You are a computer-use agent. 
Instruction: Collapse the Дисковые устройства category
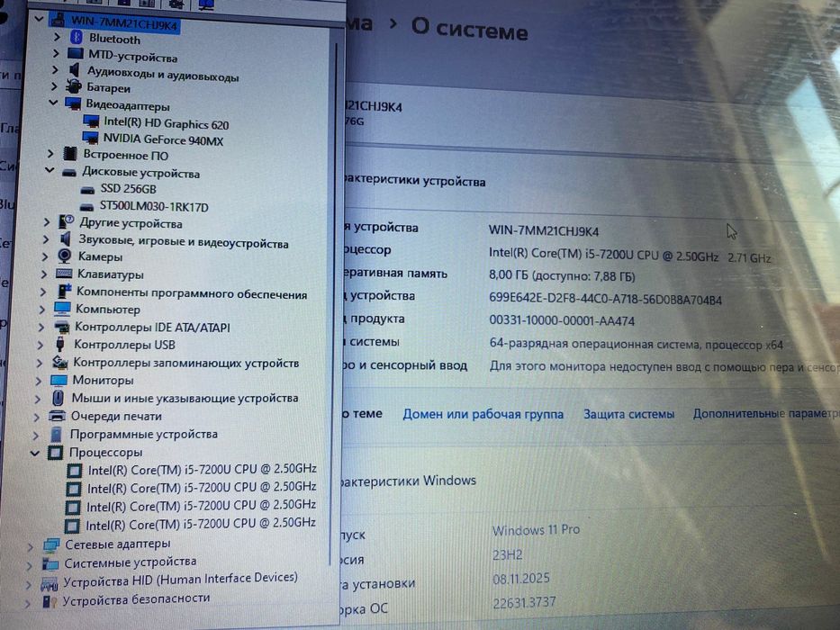(50, 170)
